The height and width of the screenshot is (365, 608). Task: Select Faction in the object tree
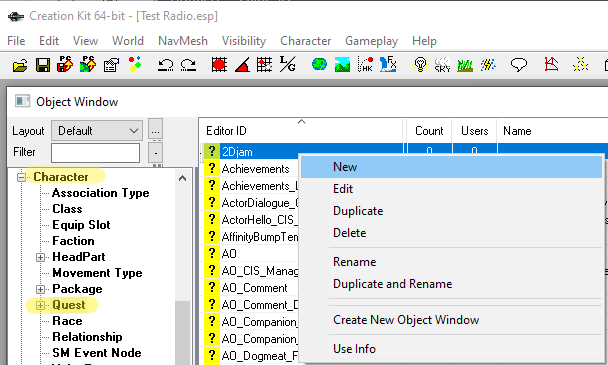coord(73,241)
